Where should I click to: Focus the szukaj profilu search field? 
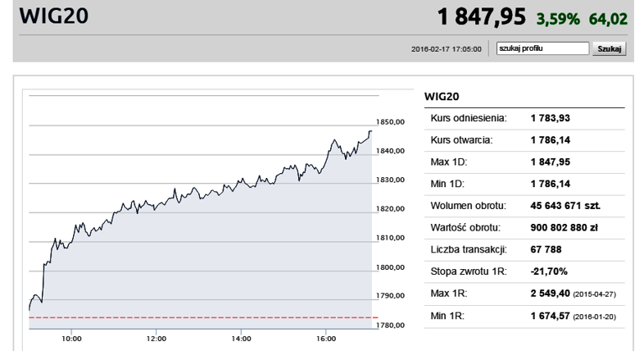pyautogui.click(x=542, y=48)
